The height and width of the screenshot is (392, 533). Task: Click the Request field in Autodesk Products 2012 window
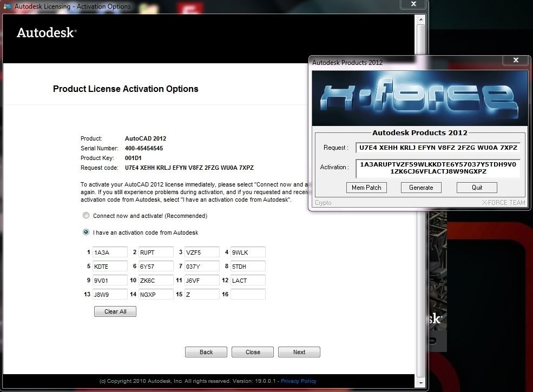(x=438, y=148)
